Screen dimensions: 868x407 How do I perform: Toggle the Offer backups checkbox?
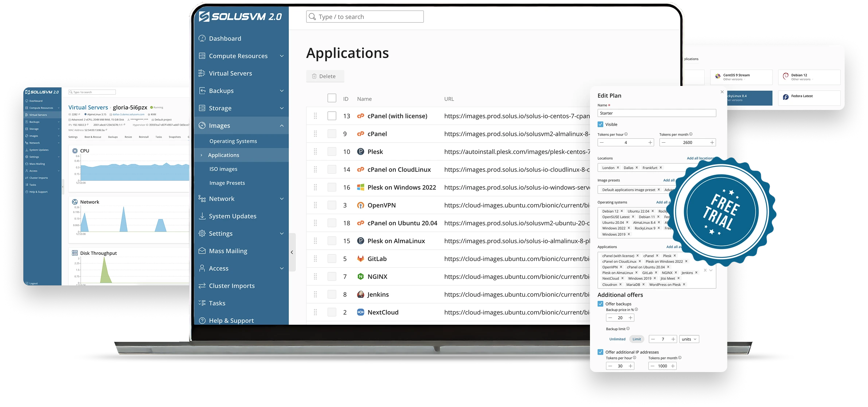(x=601, y=304)
